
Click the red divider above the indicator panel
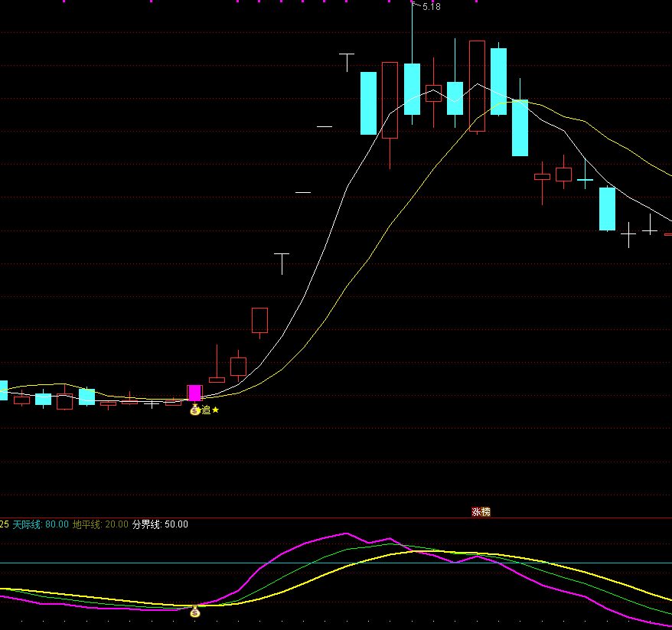tap(336, 517)
